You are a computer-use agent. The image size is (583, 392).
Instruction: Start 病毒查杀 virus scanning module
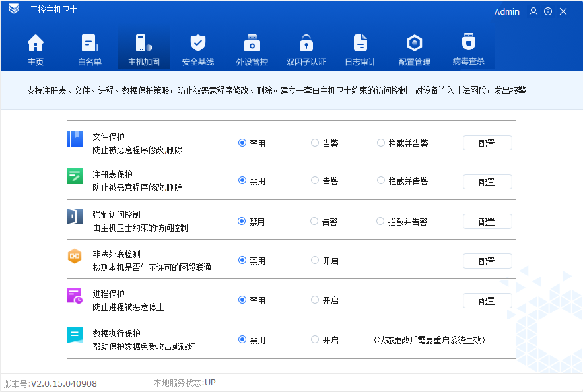tap(469, 48)
